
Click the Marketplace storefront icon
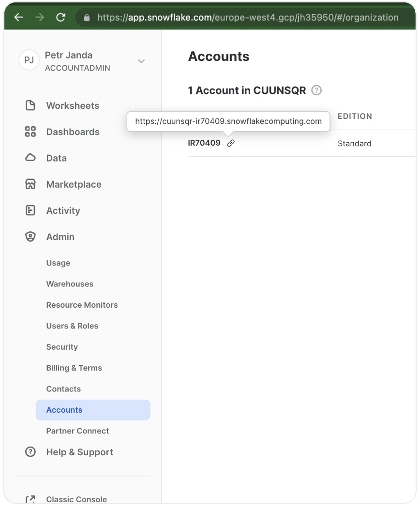[30, 184]
